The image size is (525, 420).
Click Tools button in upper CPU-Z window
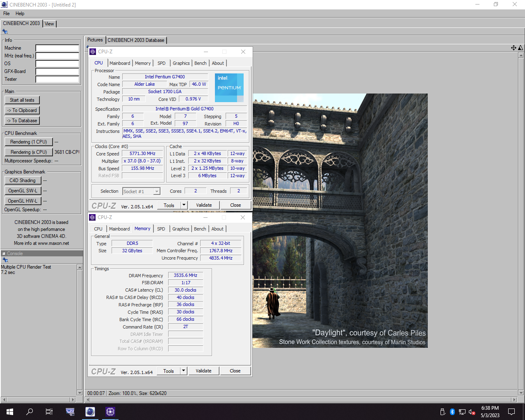[x=169, y=205]
